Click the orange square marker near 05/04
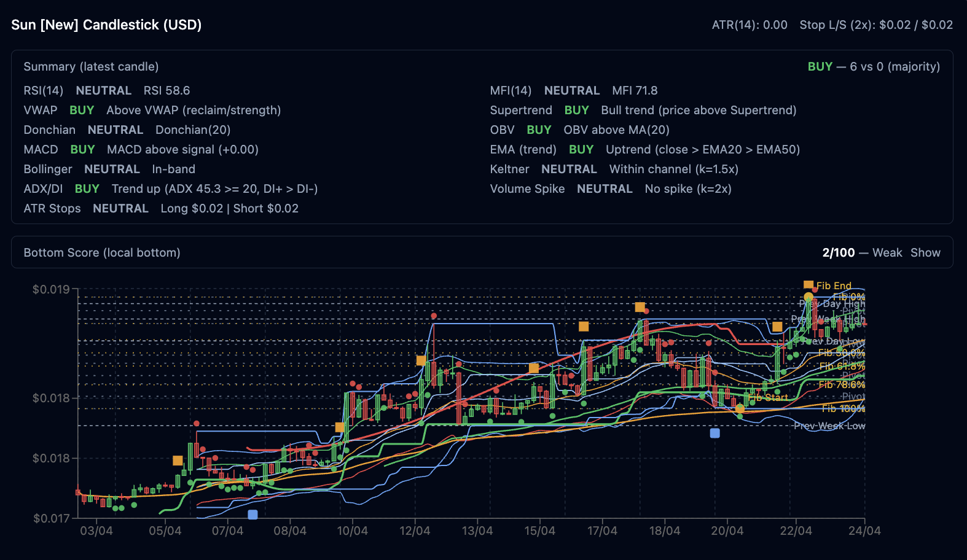This screenshot has height=560, width=967. pyautogui.click(x=178, y=461)
